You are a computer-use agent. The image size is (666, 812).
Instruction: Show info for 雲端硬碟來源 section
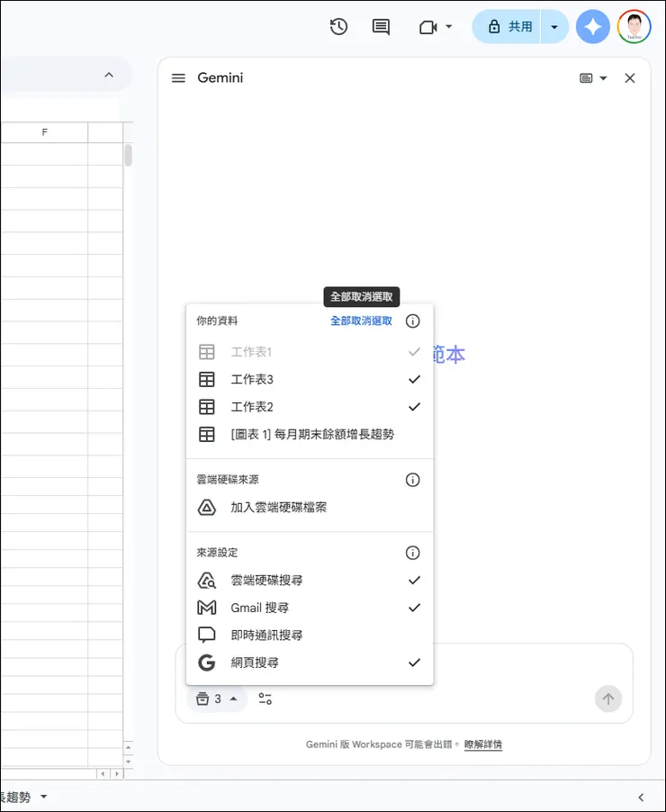413,480
